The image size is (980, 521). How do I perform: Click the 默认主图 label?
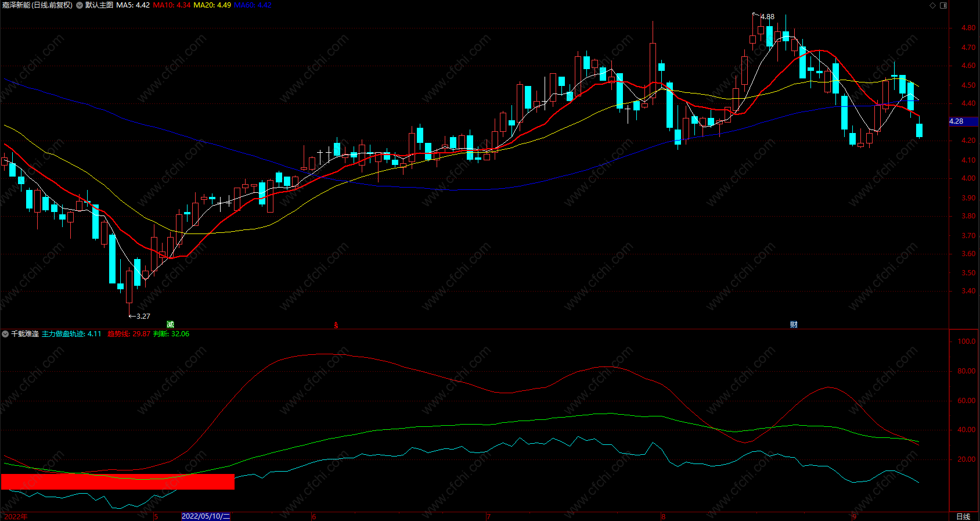click(x=99, y=5)
